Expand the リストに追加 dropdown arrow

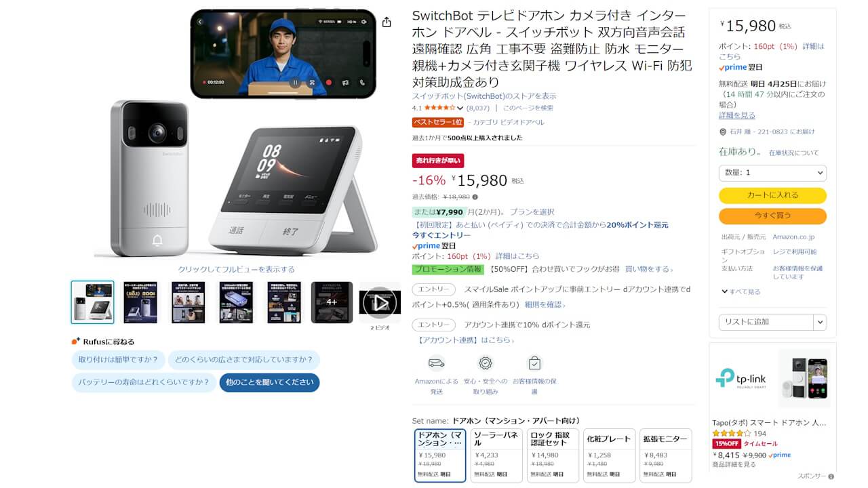pyautogui.click(x=820, y=322)
